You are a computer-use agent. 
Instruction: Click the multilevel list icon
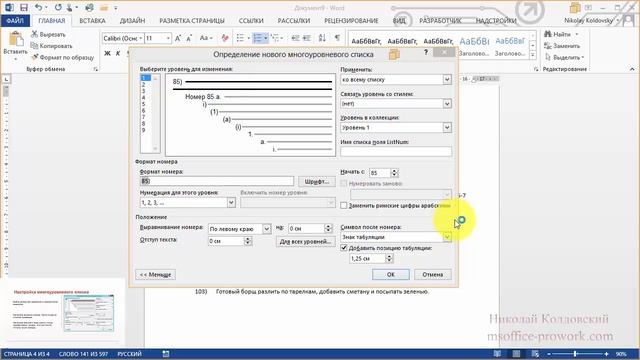[x=277, y=38]
